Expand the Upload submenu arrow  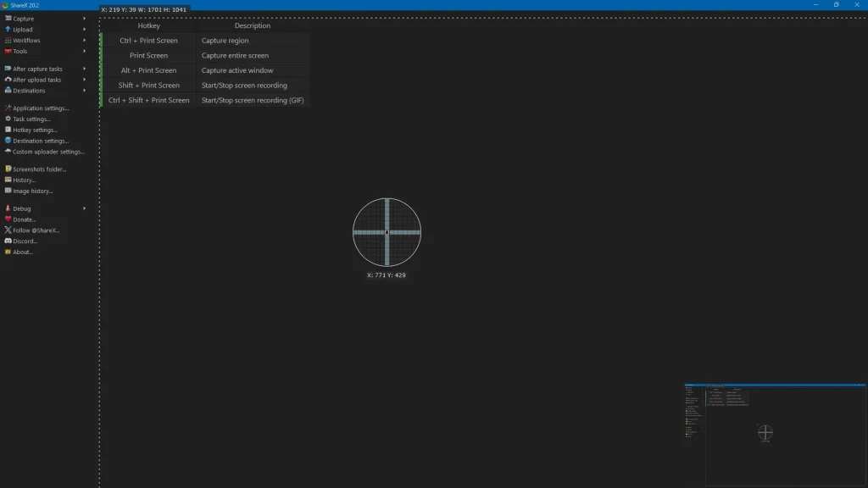85,30
